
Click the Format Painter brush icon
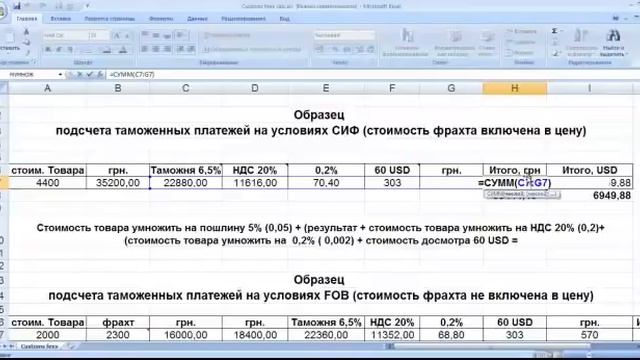27,52
